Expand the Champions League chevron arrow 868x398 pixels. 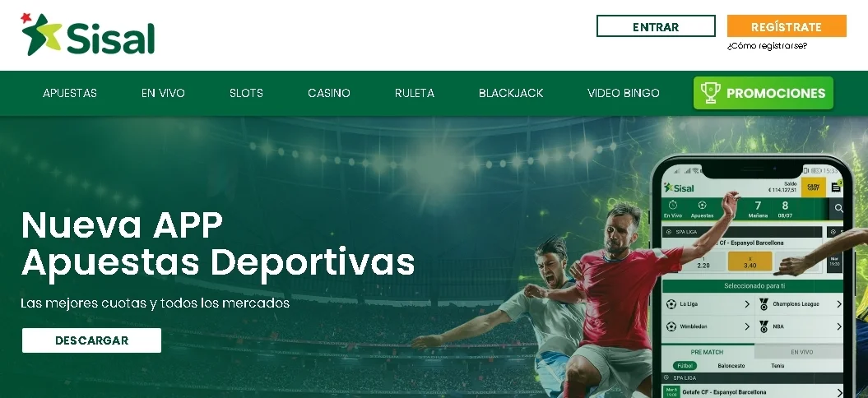pos(838,304)
